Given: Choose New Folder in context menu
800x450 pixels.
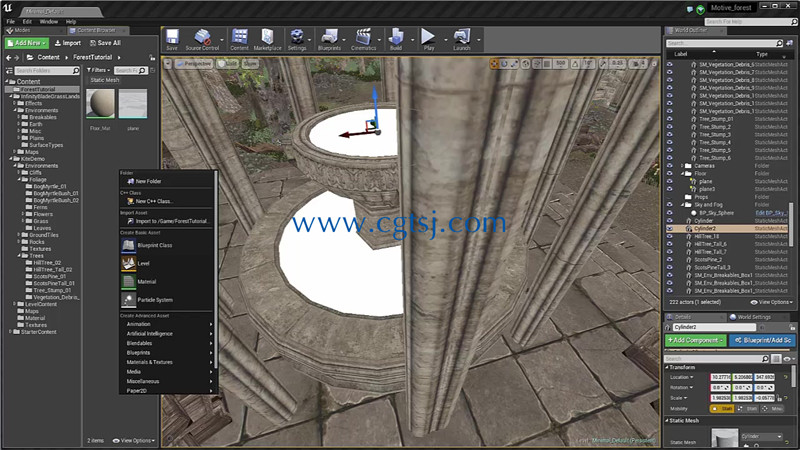Looking at the screenshot, I should click(148, 181).
